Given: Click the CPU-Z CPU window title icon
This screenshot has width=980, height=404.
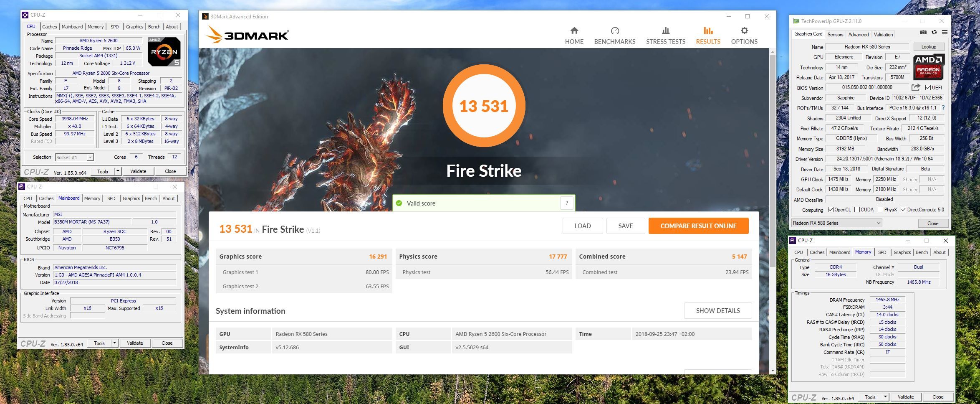Looking at the screenshot, I should pos(25,15).
